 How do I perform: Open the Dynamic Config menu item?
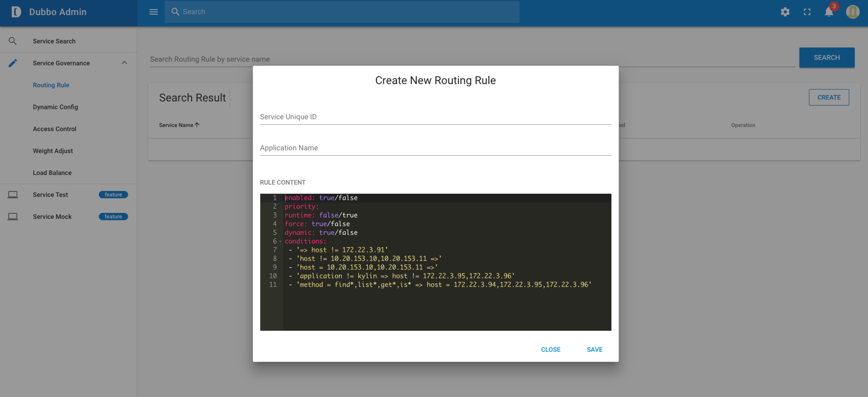tap(55, 107)
